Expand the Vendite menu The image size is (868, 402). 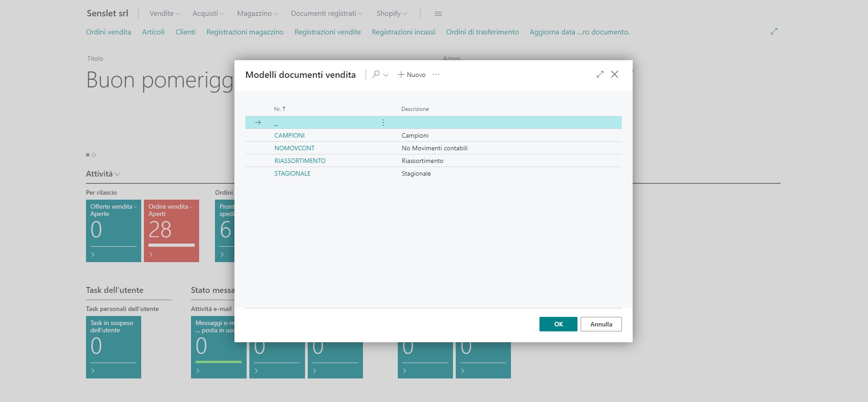(x=165, y=14)
